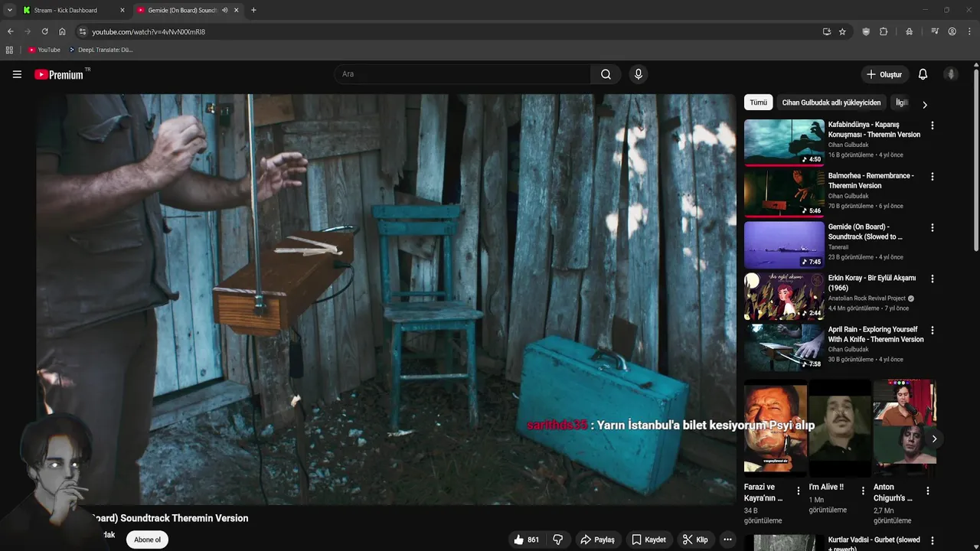Save video with Kaydet button
The image size is (980, 551).
tap(648, 540)
